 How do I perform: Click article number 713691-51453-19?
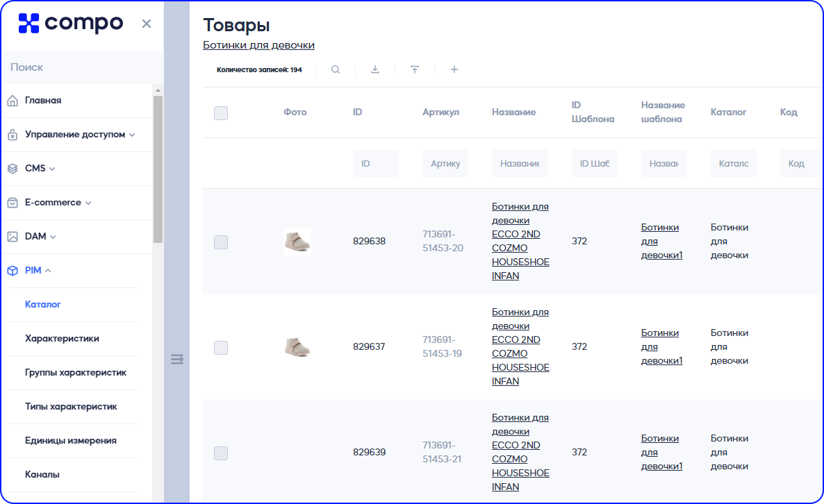click(x=442, y=346)
